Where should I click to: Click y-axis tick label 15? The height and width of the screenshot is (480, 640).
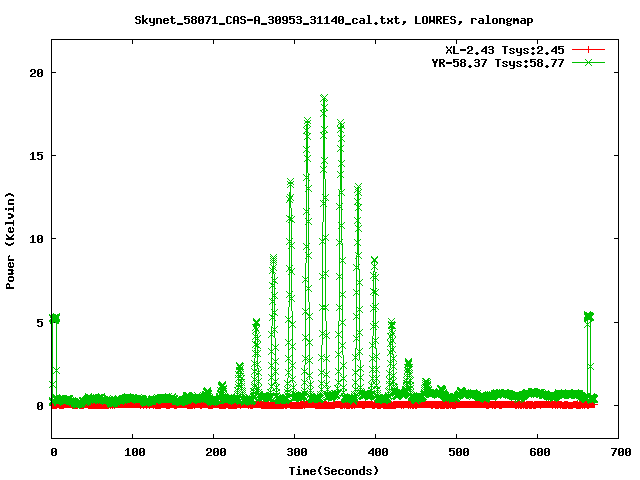(36, 156)
